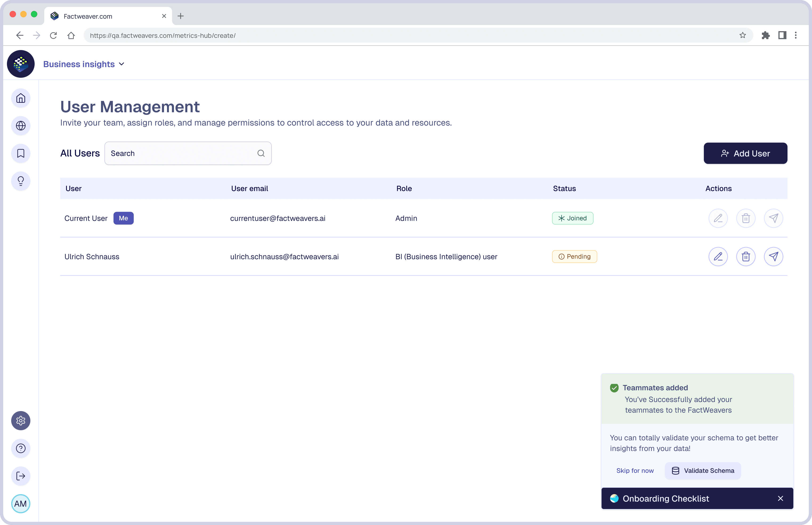Edit Ulrich Schnauss with pencil icon
812x525 pixels.
coord(718,256)
